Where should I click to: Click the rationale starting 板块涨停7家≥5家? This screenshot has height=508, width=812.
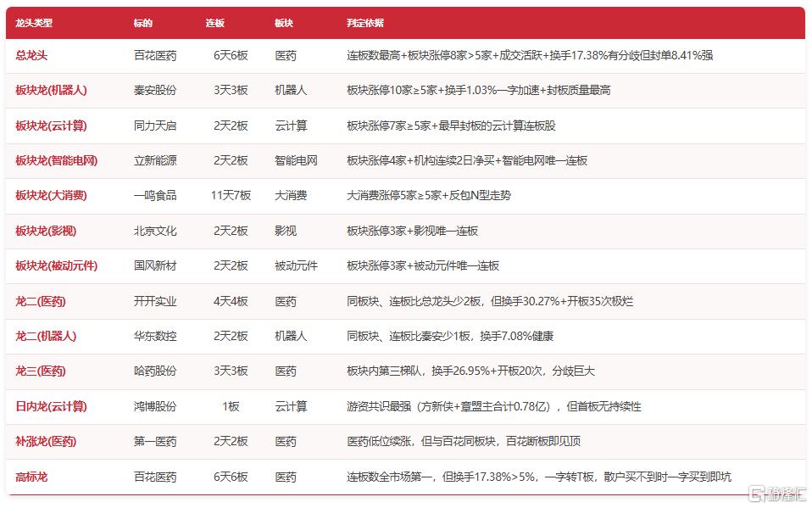[x=451, y=126]
